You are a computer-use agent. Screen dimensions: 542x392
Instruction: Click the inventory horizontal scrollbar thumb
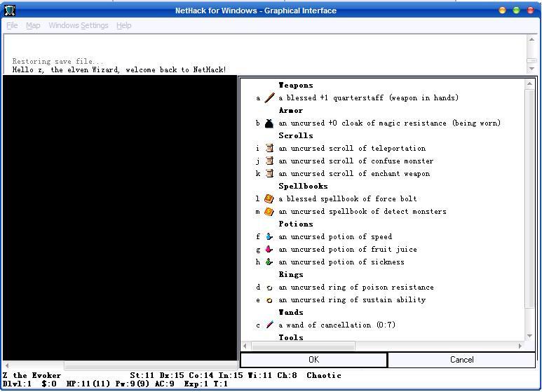click(303, 346)
